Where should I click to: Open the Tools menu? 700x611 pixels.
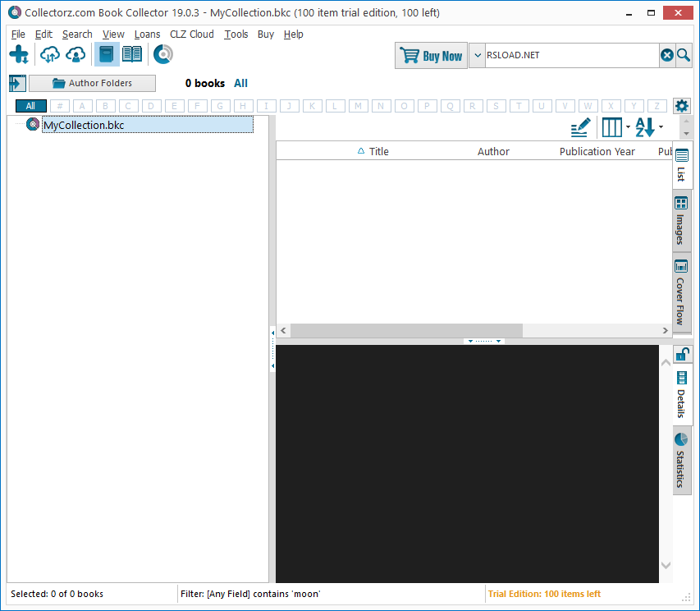[236, 34]
